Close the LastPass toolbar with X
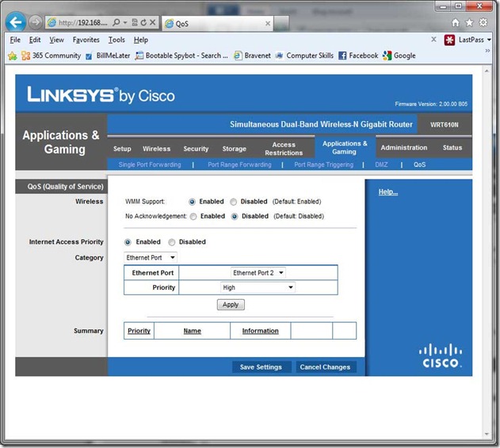Screen dimensions: 500x448 point(433,40)
